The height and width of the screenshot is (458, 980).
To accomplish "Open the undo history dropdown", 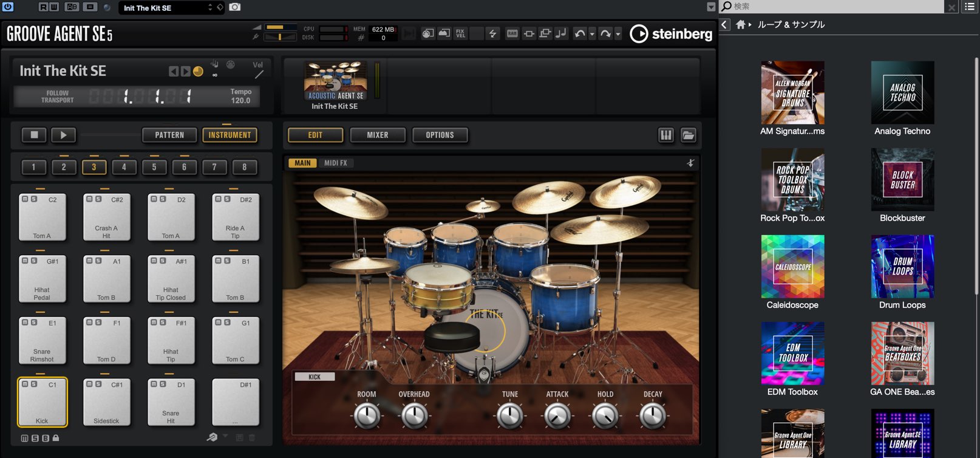I will (x=592, y=34).
